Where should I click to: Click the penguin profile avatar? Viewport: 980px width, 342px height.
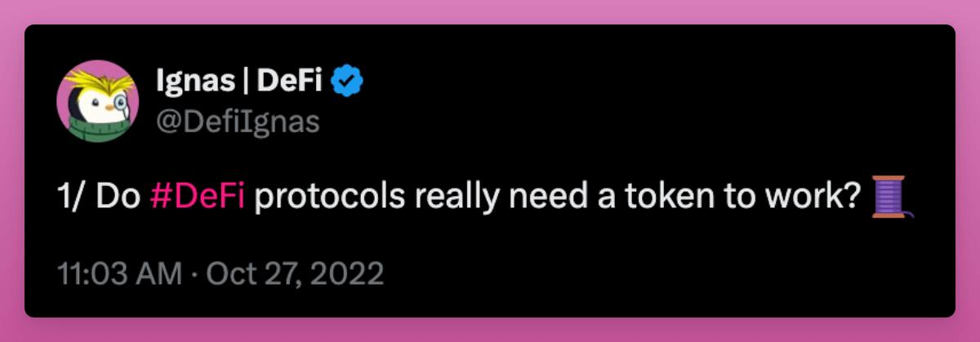[x=98, y=101]
